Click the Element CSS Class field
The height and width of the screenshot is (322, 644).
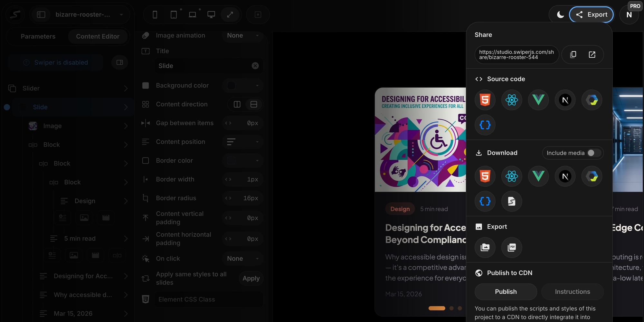coord(208,299)
